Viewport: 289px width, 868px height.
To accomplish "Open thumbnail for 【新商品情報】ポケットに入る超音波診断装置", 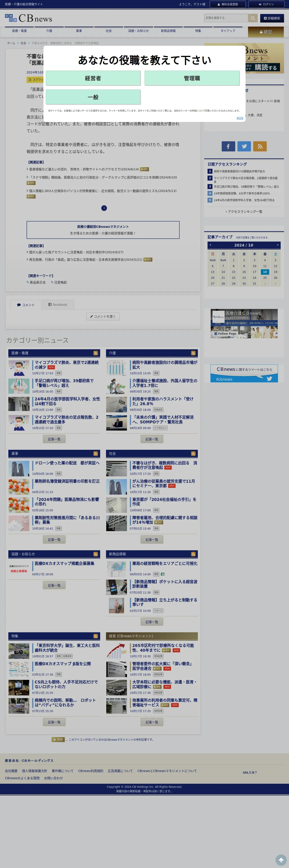I will (x=116, y=587).
